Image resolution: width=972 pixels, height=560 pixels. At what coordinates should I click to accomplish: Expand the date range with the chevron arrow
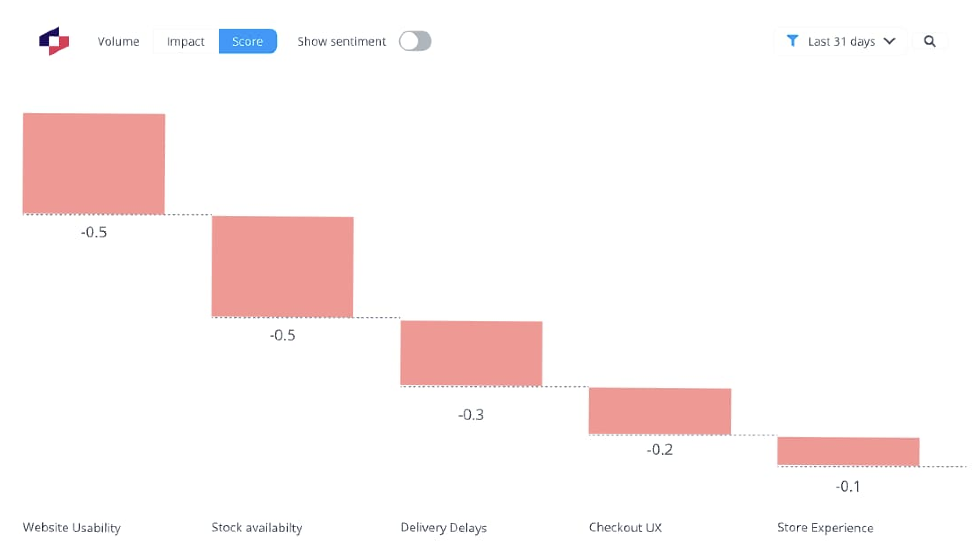890,41
